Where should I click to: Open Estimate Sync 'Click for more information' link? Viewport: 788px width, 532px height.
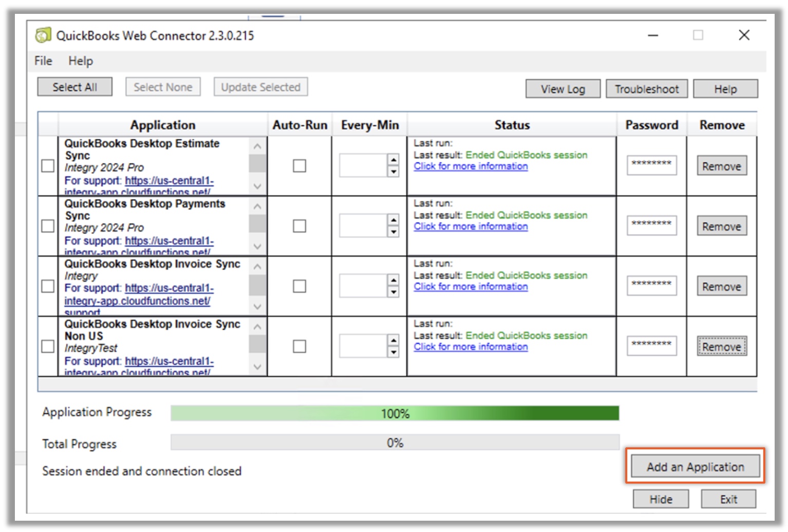click(x=471, y=166)
